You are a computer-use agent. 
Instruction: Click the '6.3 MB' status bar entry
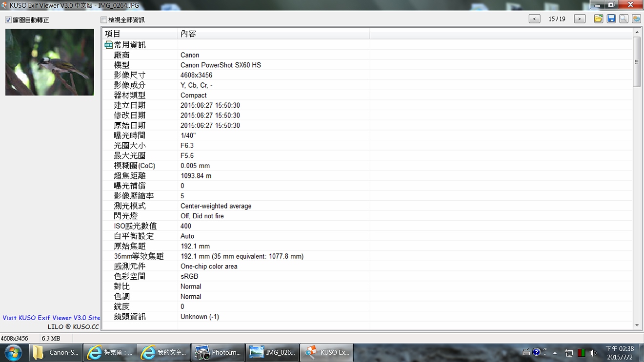(x=51, y=338)
